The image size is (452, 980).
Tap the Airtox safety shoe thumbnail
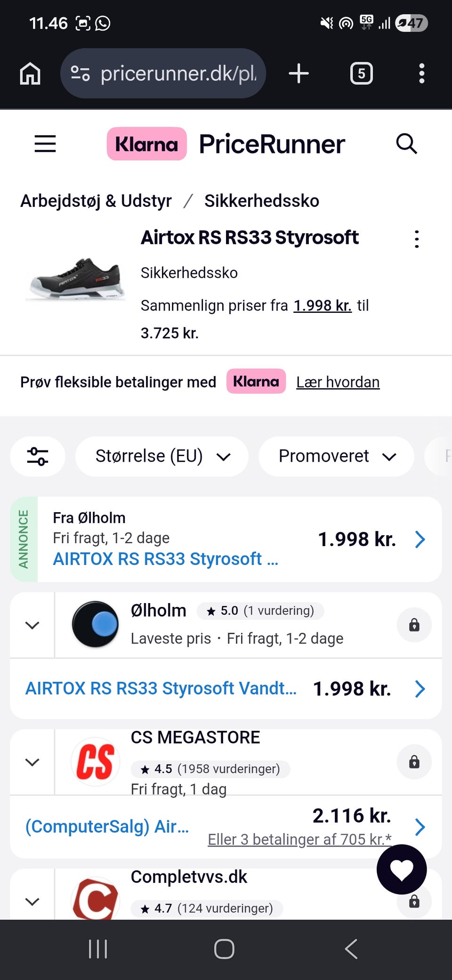point(75,279)
